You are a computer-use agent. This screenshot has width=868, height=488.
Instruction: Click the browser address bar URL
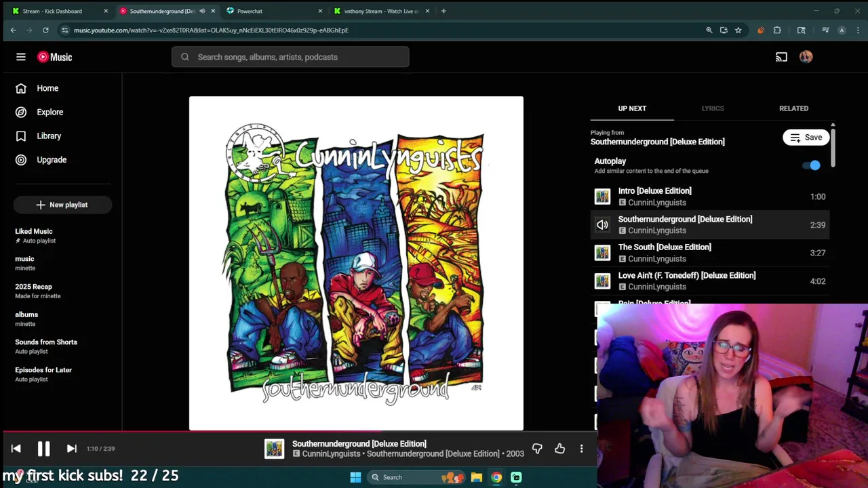pyautogui.click(x=211, y=30)
